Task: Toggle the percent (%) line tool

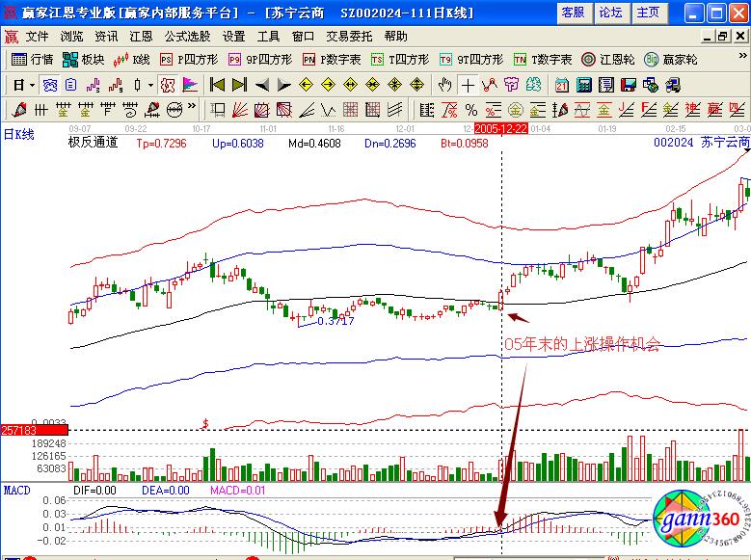Action: coord(471,109)
